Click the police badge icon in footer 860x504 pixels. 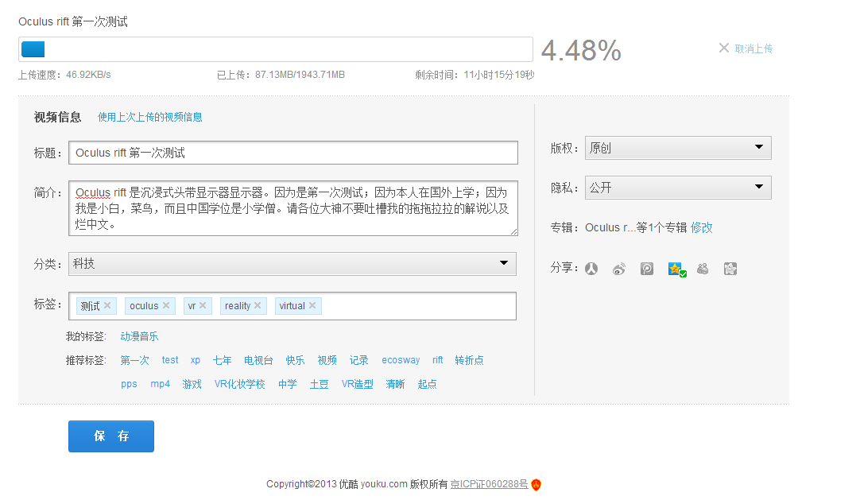pos(537,484)
